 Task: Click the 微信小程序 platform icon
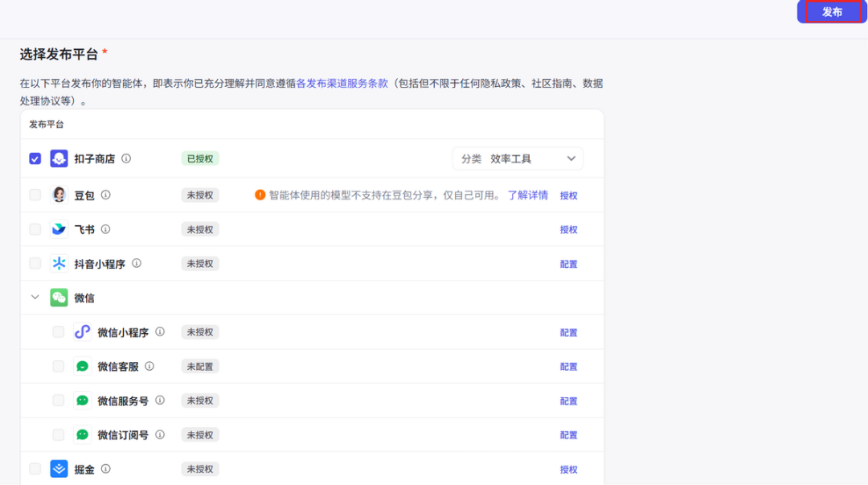click(x=82, y=331)
